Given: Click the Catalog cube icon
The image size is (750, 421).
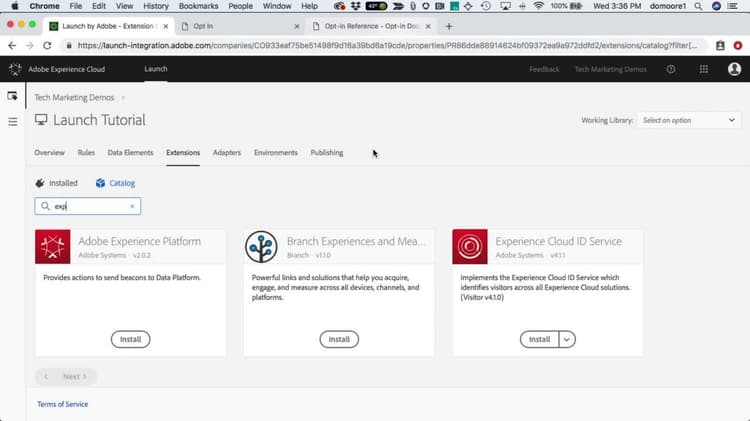Looking at the screenshot, I should (x=100, y=183).
